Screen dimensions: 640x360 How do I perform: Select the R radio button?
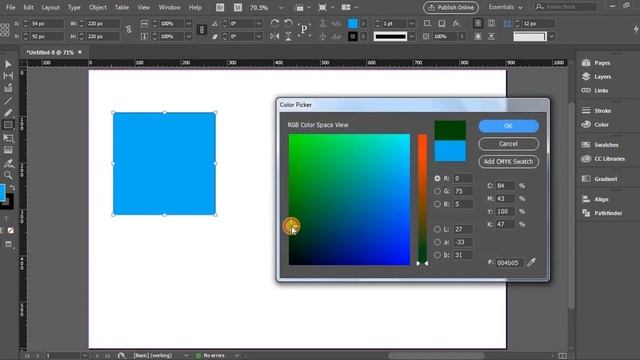437,178
